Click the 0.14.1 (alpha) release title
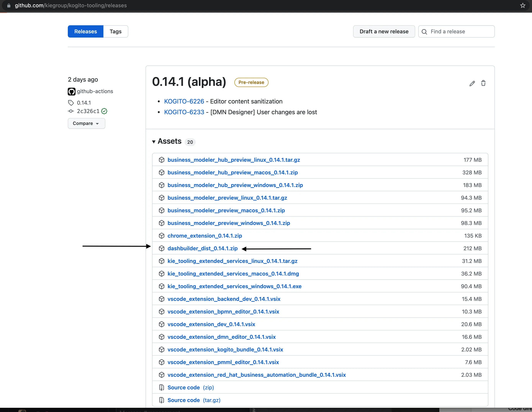532x412 pixels. [x=189, y=82]
